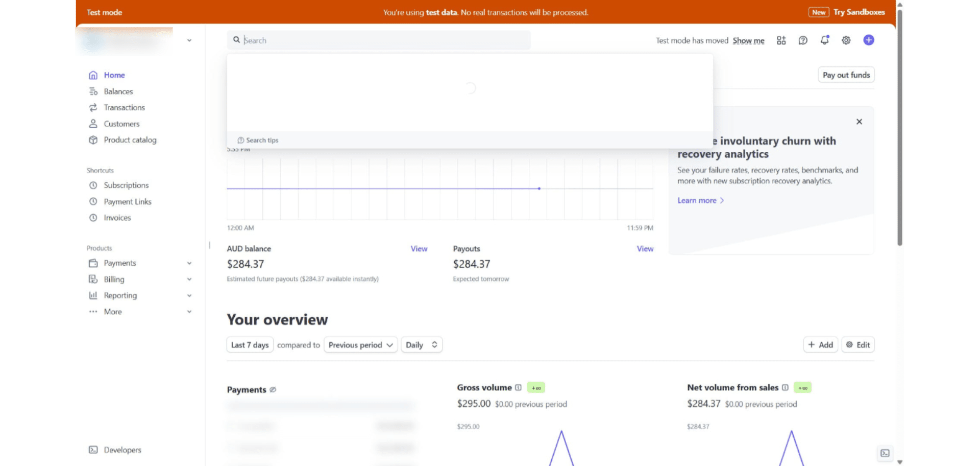
Task: Expand the Billing section in sidebar
Action: tap(189, 279)
